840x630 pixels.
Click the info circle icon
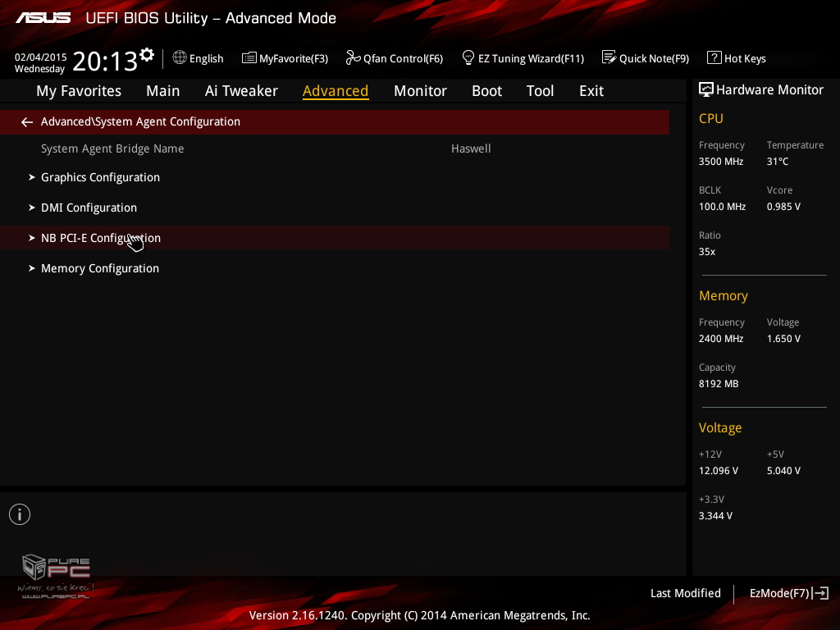[x=20, y=514]
